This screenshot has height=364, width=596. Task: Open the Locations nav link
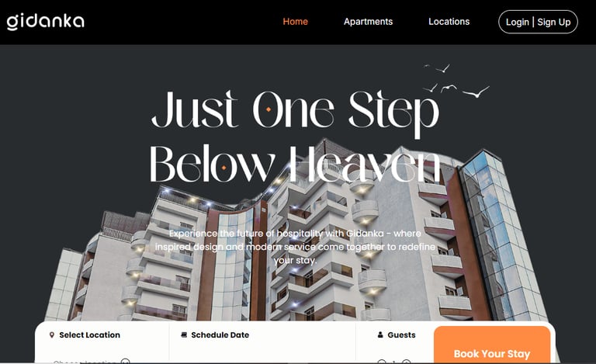point(449,22)
